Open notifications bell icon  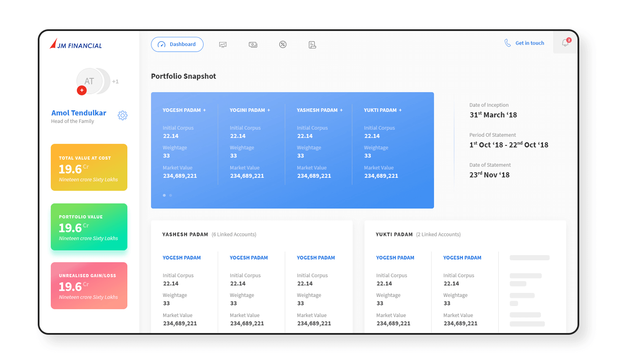565,43
